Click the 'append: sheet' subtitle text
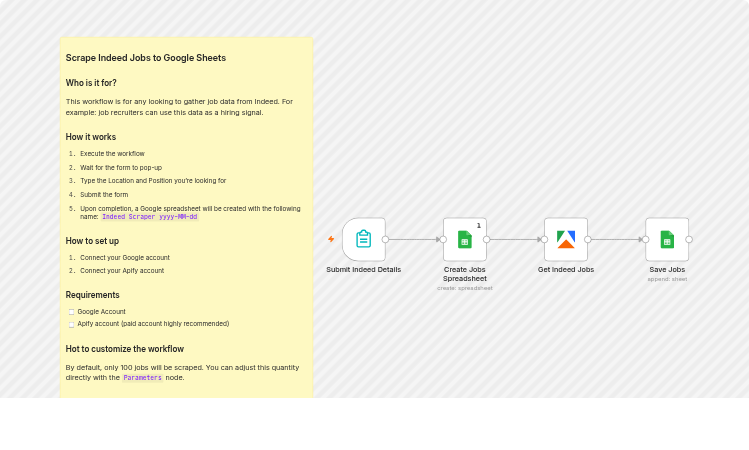Viewport: 749px width, 450px height. [x=667, y=279]
